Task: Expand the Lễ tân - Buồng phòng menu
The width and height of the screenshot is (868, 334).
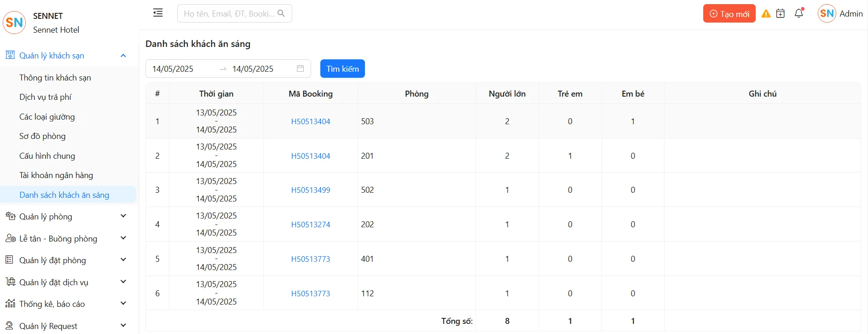Action: coord(123,238)
